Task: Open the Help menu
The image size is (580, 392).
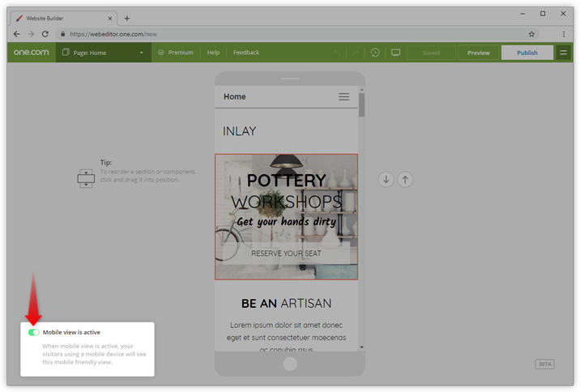Action: pos(213,53)
